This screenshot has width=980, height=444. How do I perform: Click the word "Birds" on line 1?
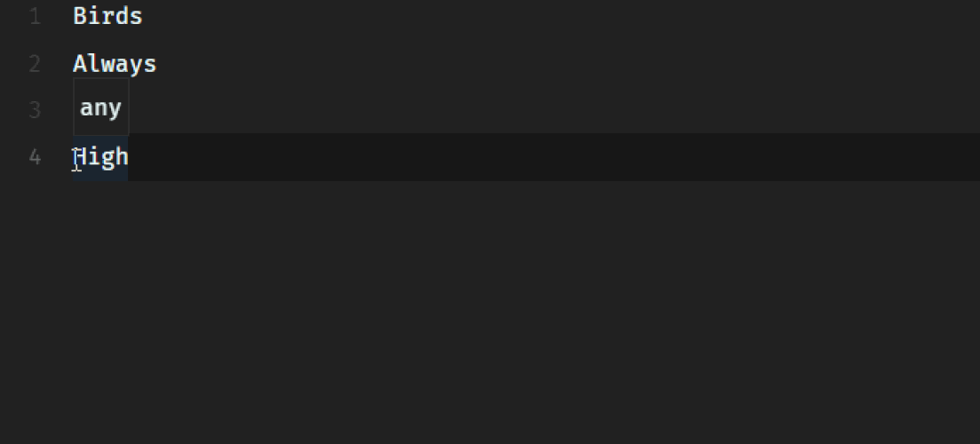(108, 16)
